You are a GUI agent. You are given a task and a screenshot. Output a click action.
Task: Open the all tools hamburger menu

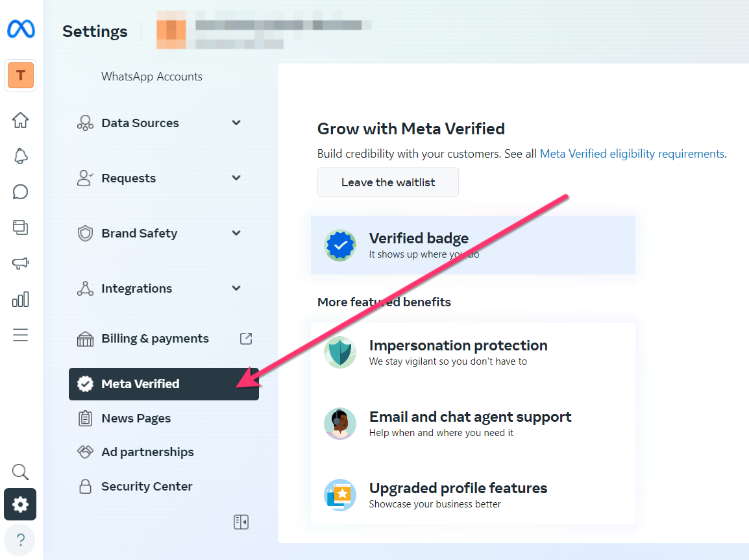click(x=21, y=335)
